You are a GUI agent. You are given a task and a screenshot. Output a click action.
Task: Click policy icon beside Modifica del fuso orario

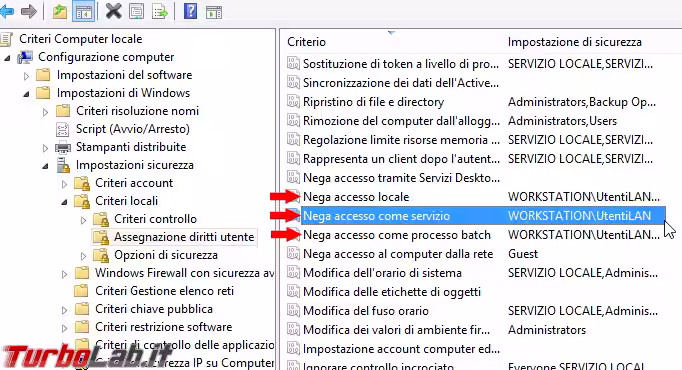point(293,310)
